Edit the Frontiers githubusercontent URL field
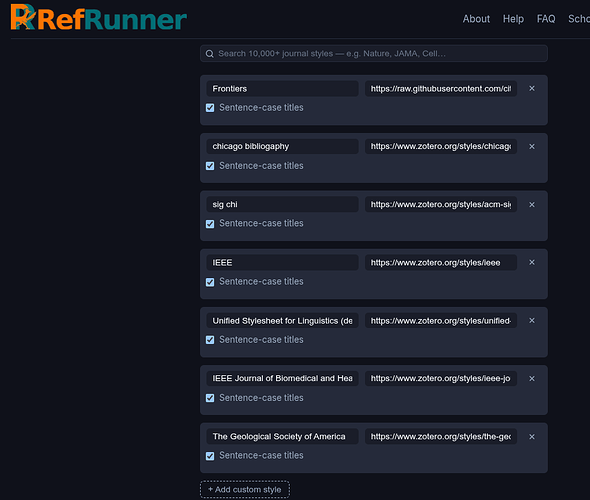The height and width of the screenshot is (500, 590). pos(441,89)
